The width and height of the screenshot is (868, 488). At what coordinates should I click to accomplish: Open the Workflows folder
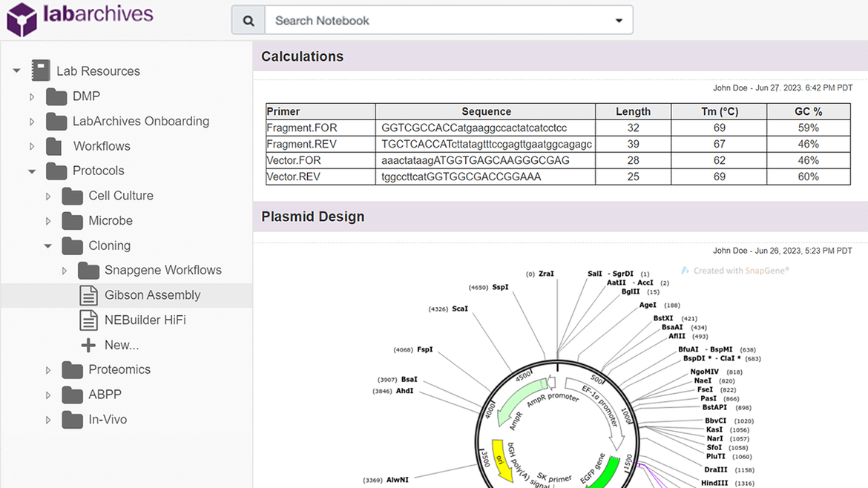(101, 146)
